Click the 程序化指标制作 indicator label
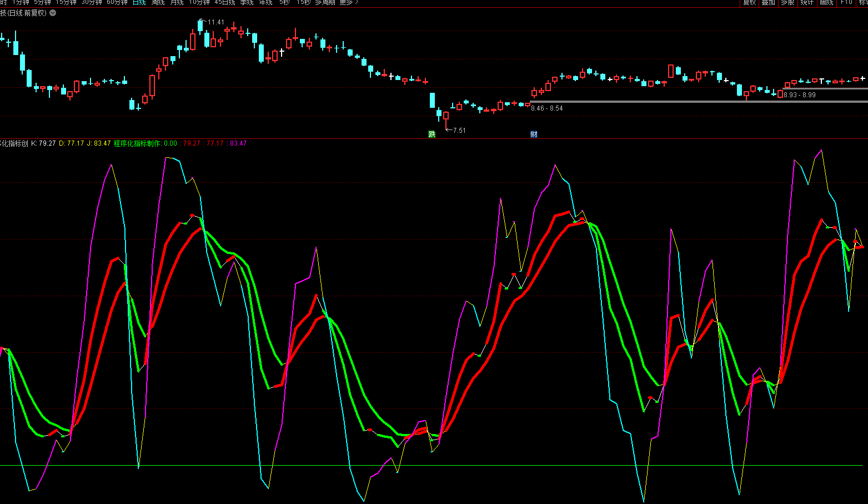The image size is (868, 504). pyautogui.click(x=137, y=143)
